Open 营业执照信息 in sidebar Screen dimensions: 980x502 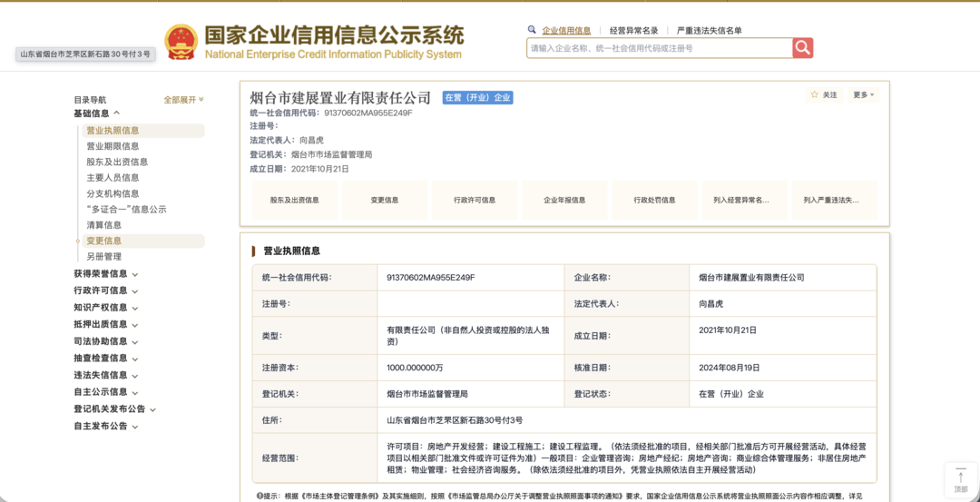143,131
